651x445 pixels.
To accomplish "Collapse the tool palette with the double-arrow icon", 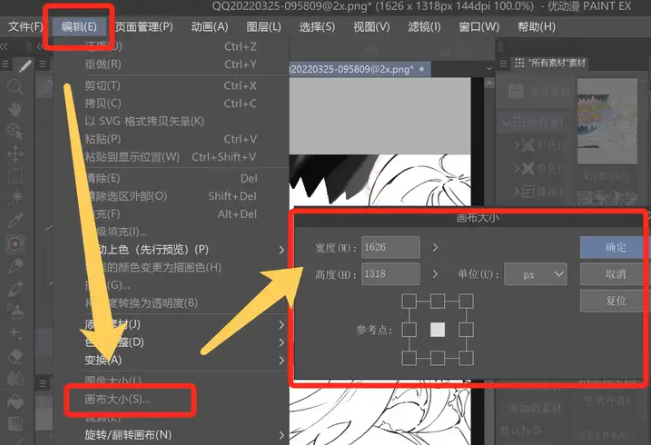I will coord(4,46).
